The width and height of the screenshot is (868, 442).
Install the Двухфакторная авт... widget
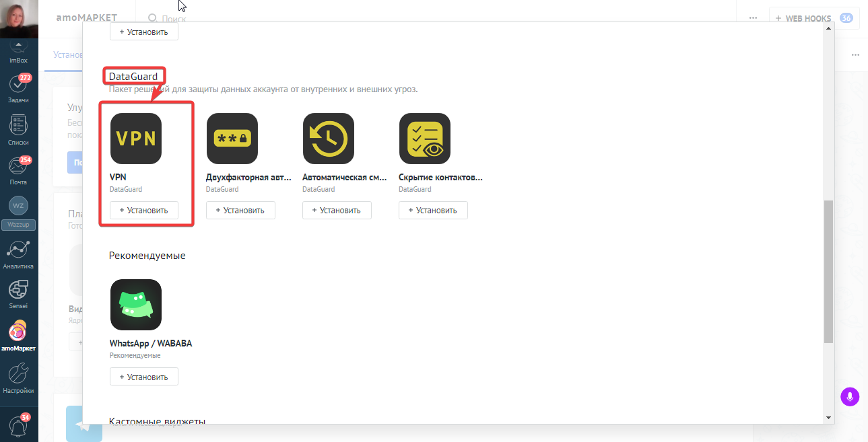pos(240,210)
